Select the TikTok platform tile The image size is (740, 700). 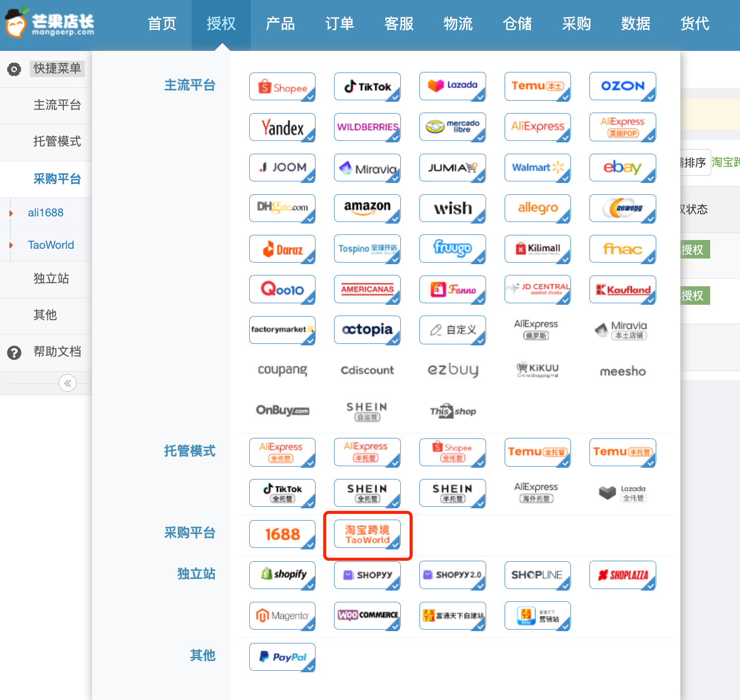[367, 87]
